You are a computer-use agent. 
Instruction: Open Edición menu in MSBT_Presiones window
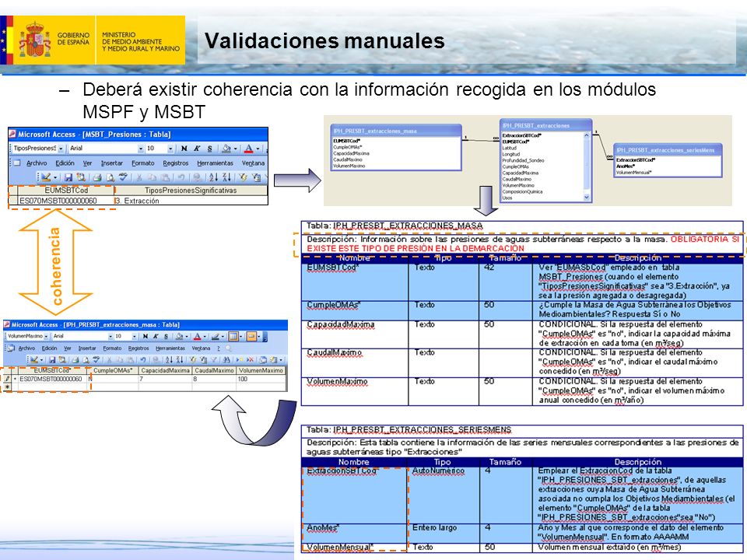tap(65, 163)
